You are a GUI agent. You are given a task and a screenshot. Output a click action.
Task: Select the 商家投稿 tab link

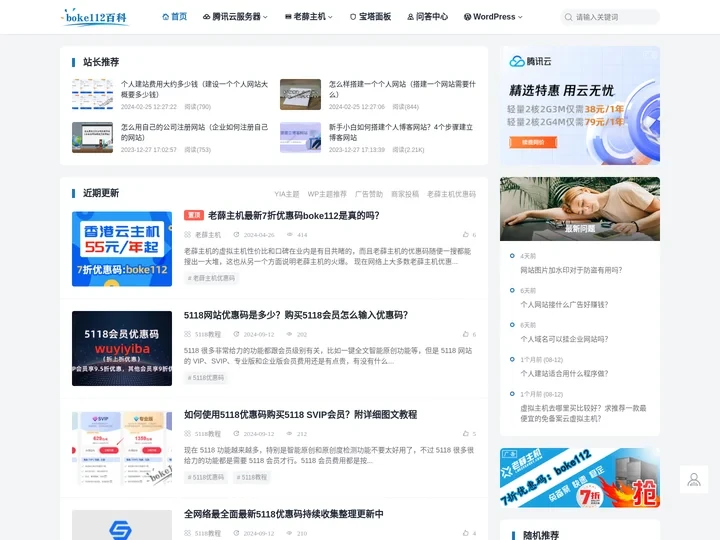tap(405, 194)
